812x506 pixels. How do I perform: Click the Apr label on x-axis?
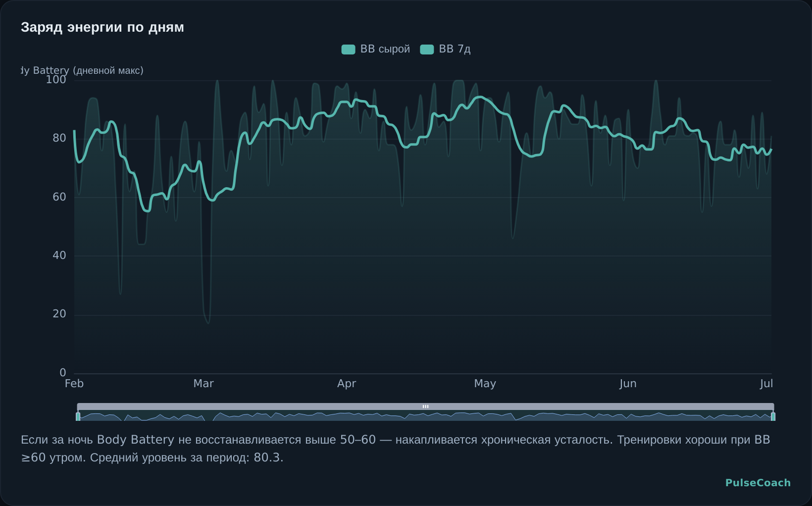(347, 384)
